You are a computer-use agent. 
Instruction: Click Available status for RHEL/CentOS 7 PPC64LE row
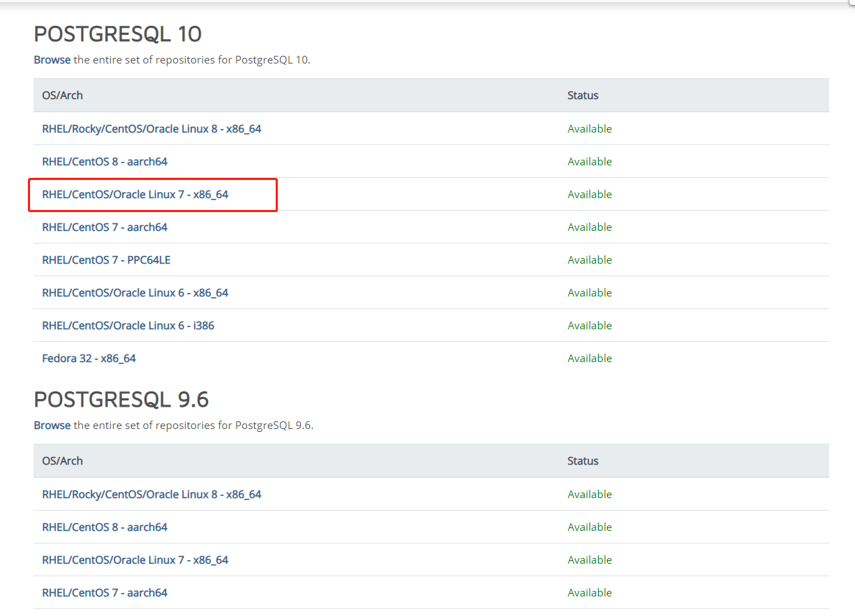pyautogui.click(x=590, y=260)
